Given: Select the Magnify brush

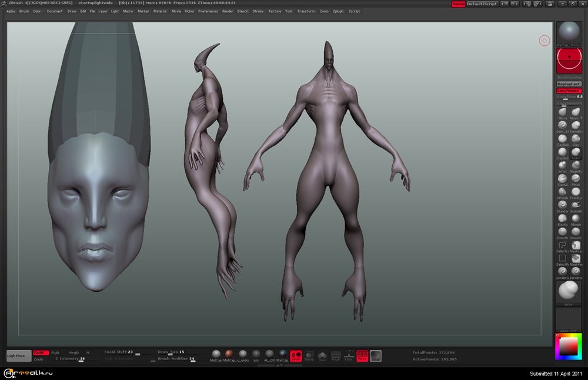Looking at the screenshot, I should [576, 164].
